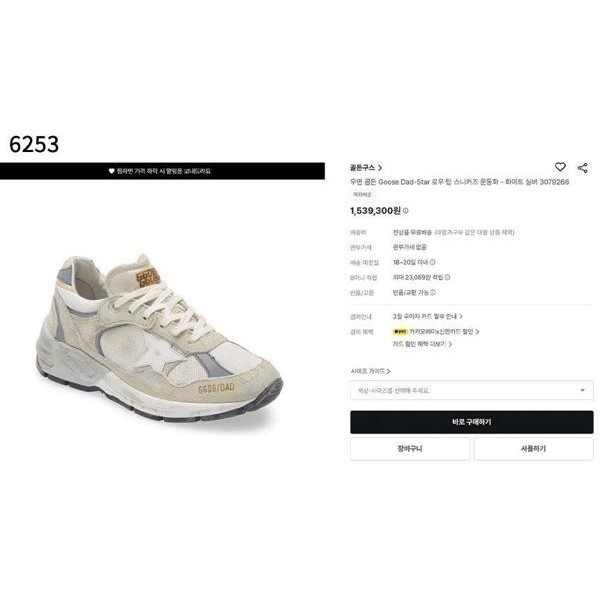Click the dropdown arrow of the size selector
The image size is (600, 600).
582,390
